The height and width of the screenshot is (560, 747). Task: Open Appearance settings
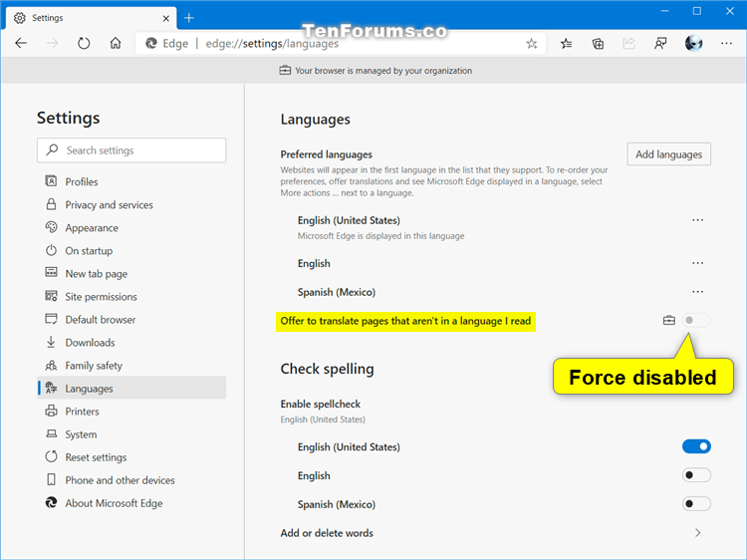click(131, 228)
